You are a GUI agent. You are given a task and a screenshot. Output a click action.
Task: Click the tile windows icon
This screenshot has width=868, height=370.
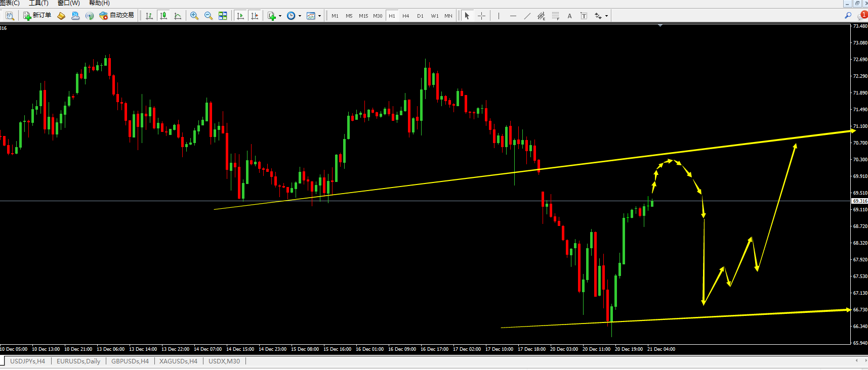tap(223, 16)
